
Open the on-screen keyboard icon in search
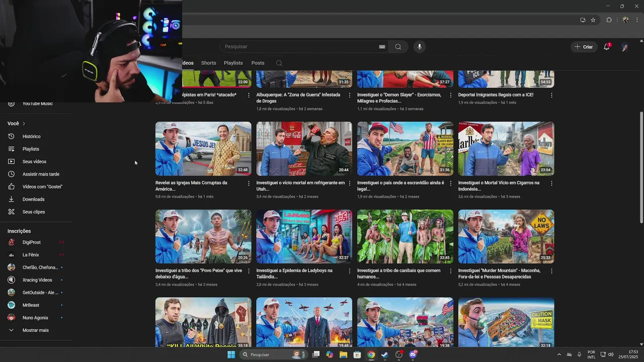tap(382, 47)
